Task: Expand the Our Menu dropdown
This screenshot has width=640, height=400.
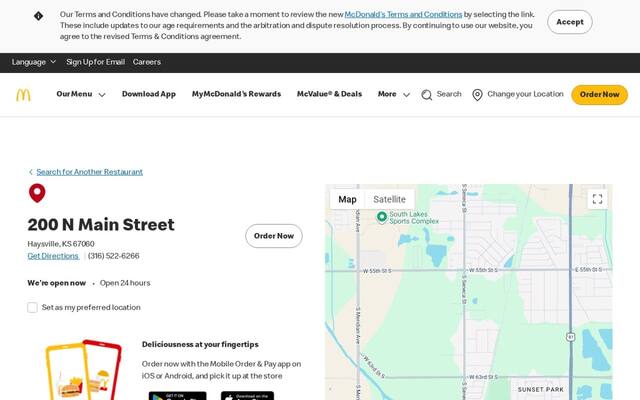Action: point(81,94)
